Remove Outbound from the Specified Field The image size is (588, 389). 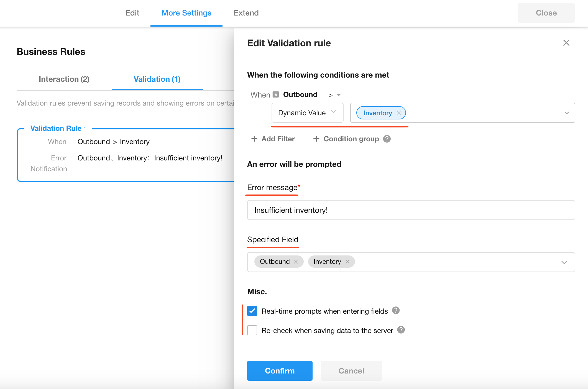click(x=296, y=262)
